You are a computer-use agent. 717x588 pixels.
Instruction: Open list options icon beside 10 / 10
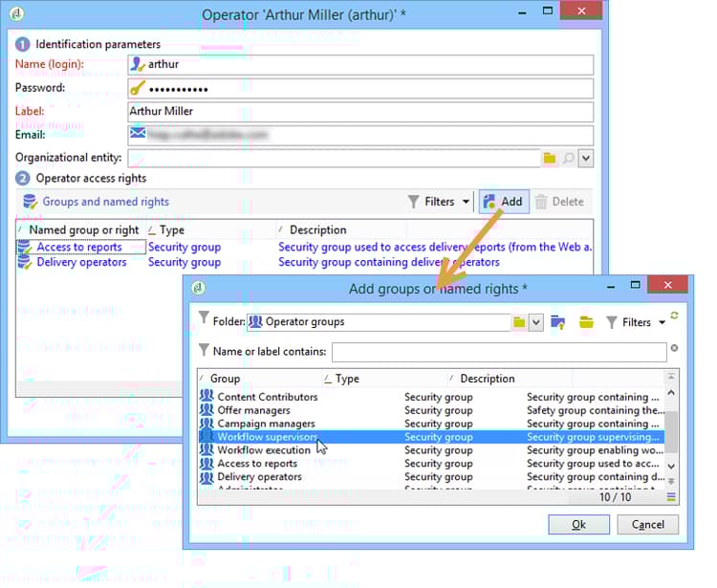tap(671, 497)
